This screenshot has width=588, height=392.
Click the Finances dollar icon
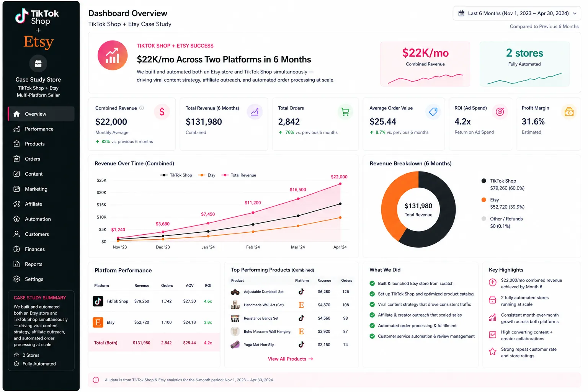point(16,249)
